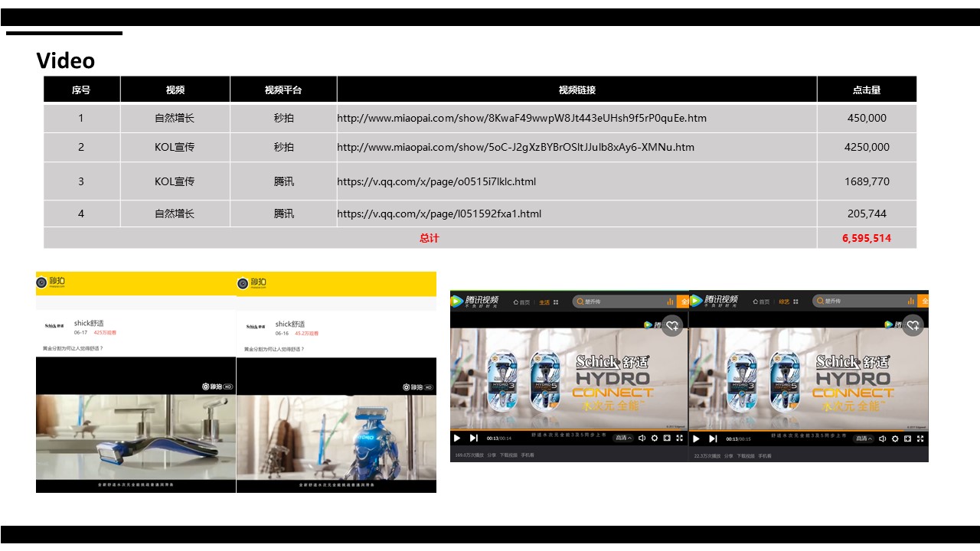The height and width of the screenshot is (551, 980).
Task: Click the razor video thumbnail on Miaopai
Action: click(x=136, y=425)
